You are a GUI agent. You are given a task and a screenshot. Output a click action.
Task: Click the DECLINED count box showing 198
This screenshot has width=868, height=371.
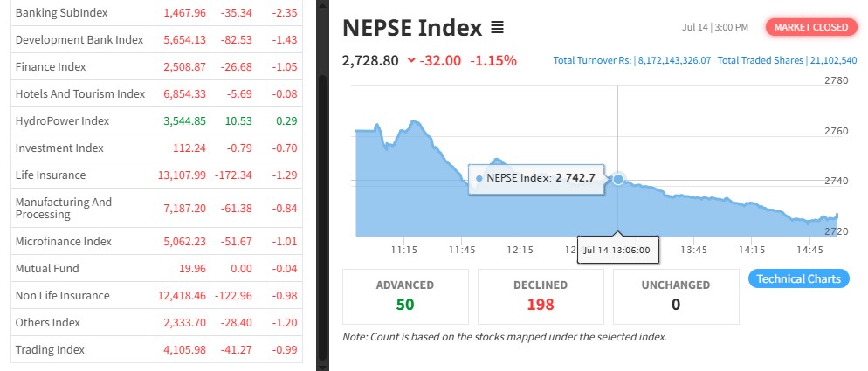(x=541, y=296)
